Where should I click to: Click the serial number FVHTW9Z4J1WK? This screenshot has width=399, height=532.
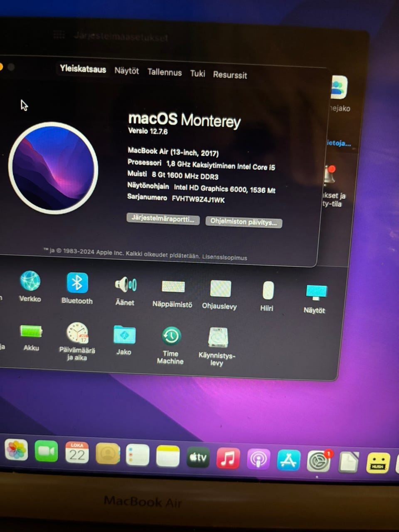pyautogui.click(x=198, y=199)
